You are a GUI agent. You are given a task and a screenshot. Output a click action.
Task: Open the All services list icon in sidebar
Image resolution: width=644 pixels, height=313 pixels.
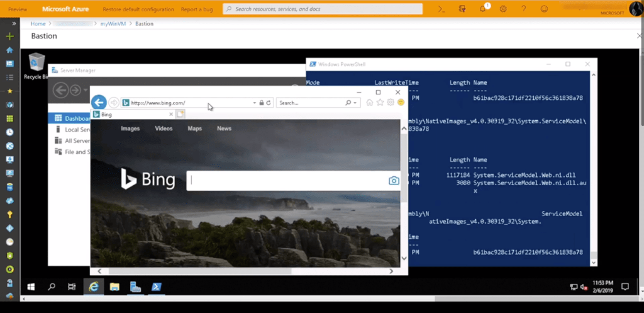[10, 77]
